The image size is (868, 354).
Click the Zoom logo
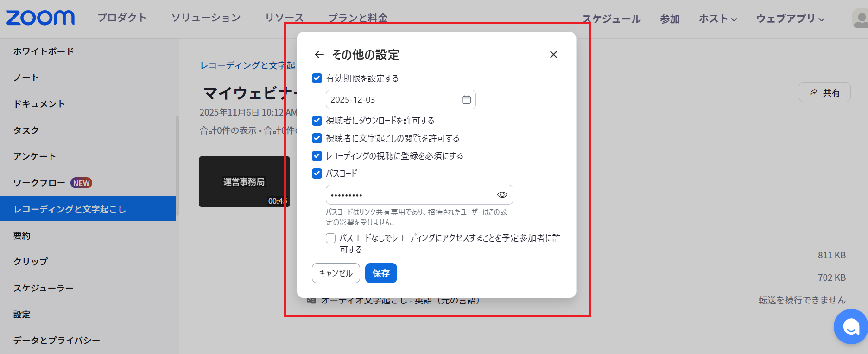click(40, 18)
